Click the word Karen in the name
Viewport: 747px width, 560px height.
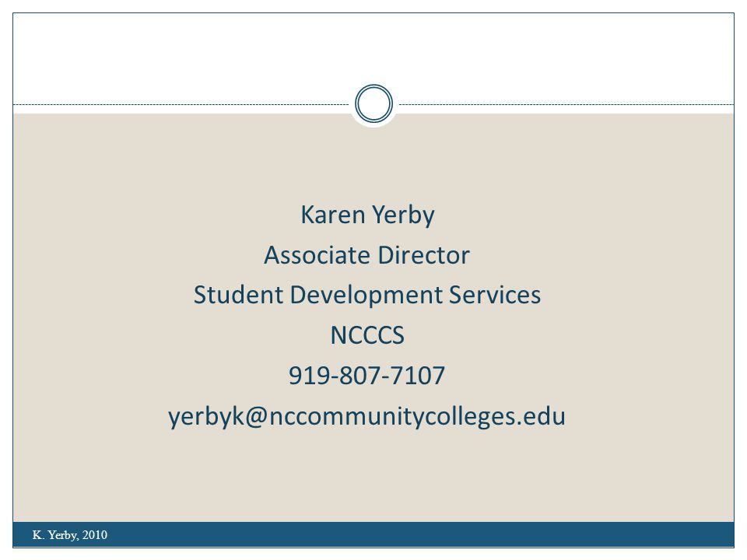click(333, 215)
